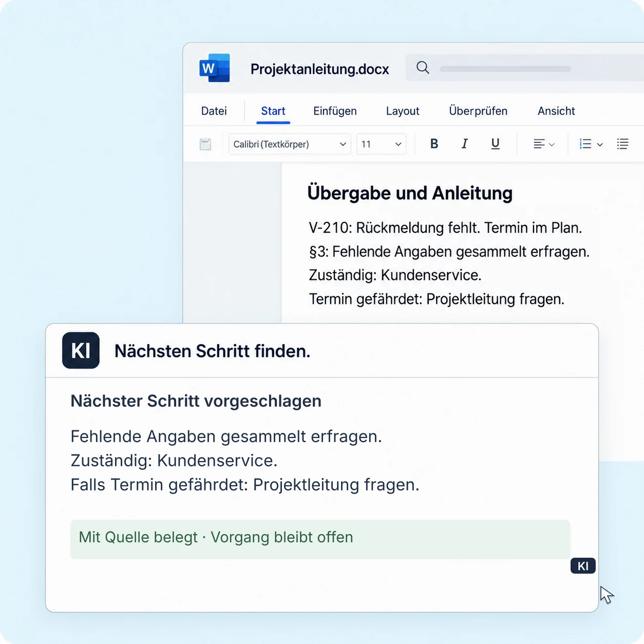The height and width of the screenshot is (644, 644).
Task: Click the large KI logo in the panel header
Action: pyautogui.click(x=81, y=351)
